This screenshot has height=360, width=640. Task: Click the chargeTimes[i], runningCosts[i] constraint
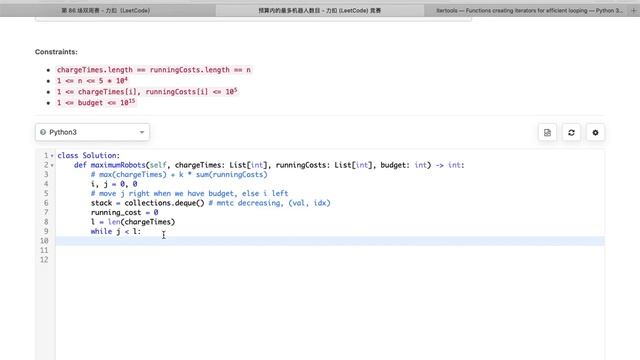tap(147, 91)
